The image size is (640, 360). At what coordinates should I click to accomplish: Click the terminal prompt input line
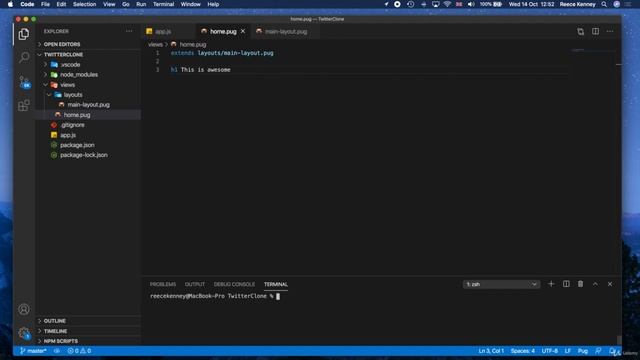(215, 296)
